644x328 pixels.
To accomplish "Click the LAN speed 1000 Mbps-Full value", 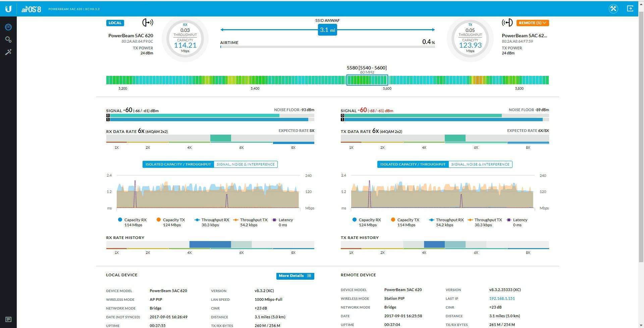I will pos(268,299).
